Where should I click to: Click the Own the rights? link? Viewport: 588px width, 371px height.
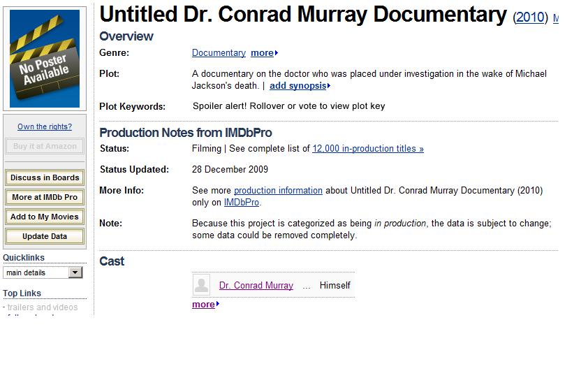pos(45,126)
